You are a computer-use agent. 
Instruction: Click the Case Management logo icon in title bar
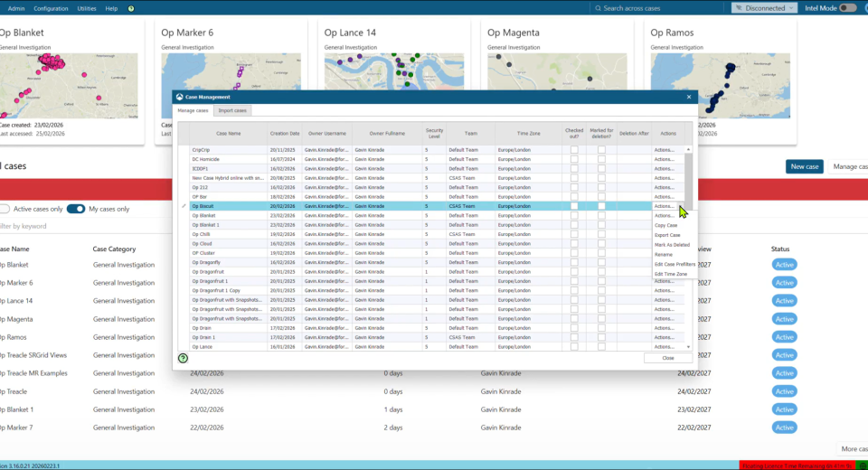click(x=179, y=97)
